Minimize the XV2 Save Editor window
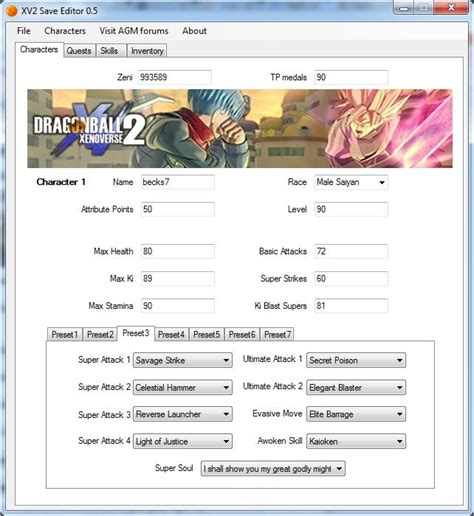The width and height of the screenshot is (474, 516). tap(404, 8)
